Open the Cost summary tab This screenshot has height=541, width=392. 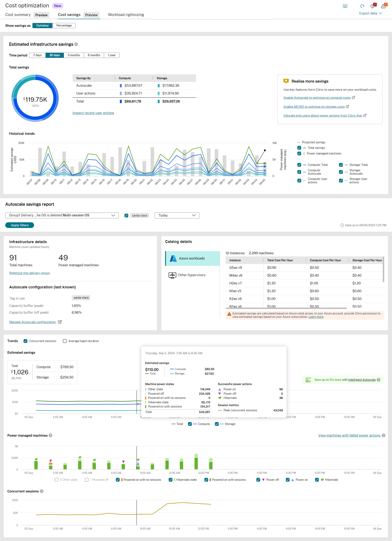coord(18,15)
